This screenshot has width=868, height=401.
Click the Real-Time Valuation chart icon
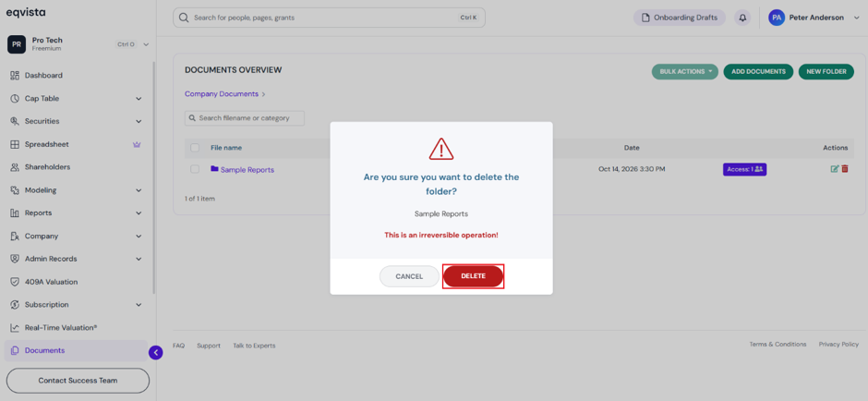[15, 328]
